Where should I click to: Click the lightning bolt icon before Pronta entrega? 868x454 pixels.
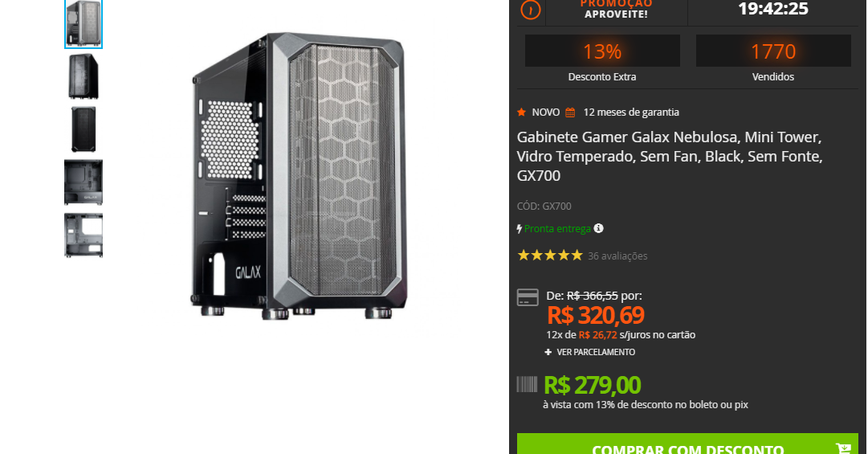point(520,229)
